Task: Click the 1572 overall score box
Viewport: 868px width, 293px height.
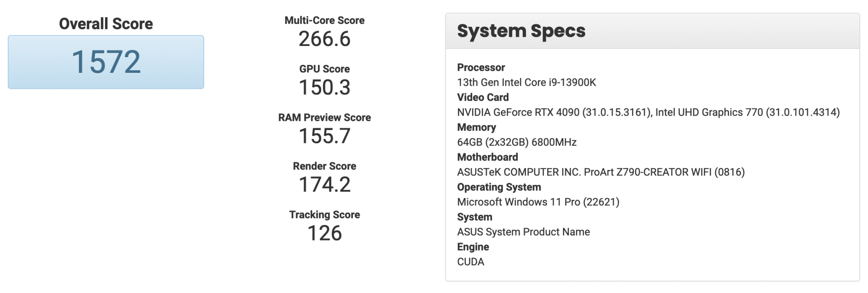Action: point(106,62)
